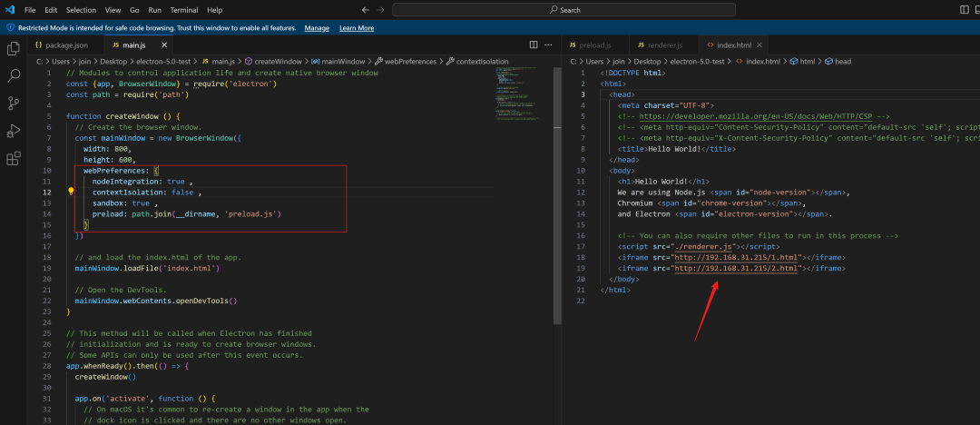Click html element in right breadcrumb
This screenshot has height=425, width=980.
(x=802, y=62)
